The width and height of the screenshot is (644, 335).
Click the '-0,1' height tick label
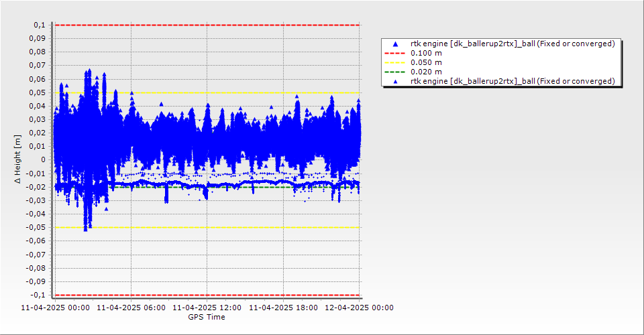tap(38, 295)
